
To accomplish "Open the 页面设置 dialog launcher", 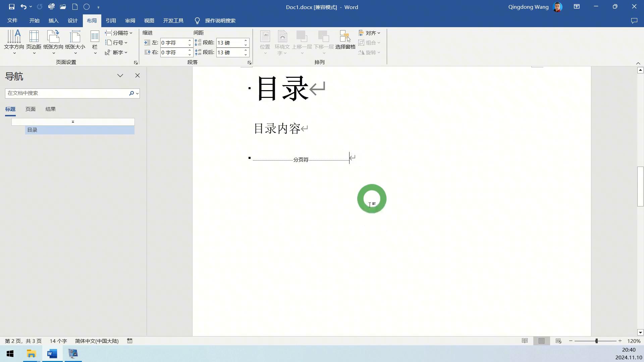I will tap(136, 62).
